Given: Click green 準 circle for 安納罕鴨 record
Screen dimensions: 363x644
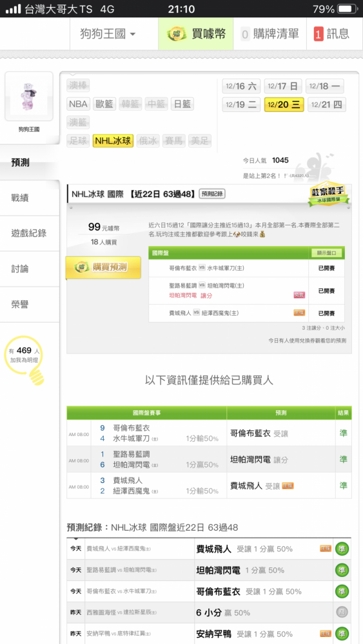Looking at the screenshot, I should click(x=342, y=634).
